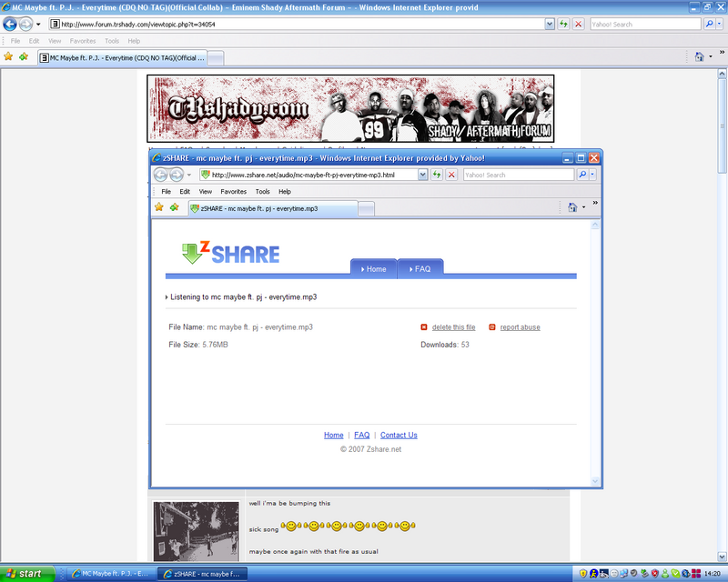The height and width of the screenshot is (582, 728).
Task: Open Favorites Center in the zSHARE window
Action: (x=158, y=207)
